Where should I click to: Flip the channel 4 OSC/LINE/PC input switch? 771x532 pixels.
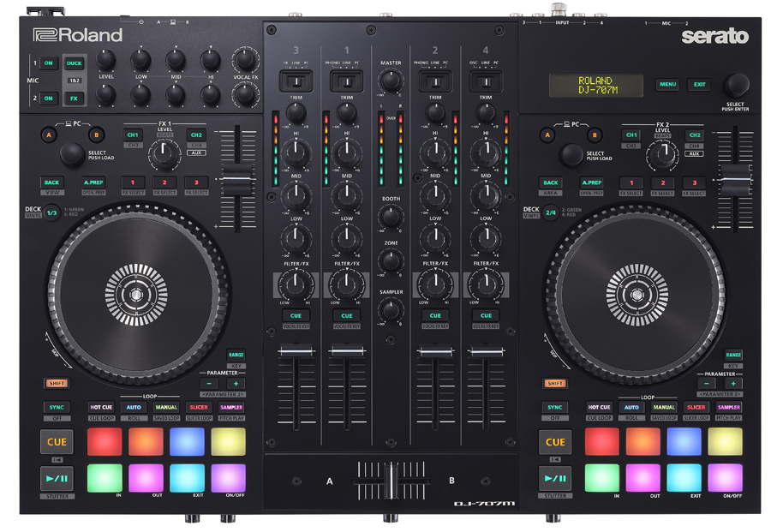click(x=487, y=81)
